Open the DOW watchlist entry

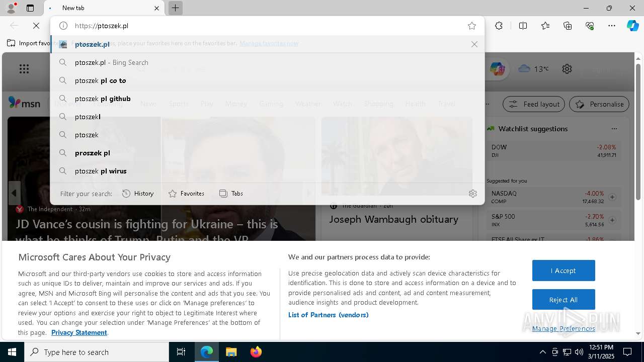click(554, 151)
